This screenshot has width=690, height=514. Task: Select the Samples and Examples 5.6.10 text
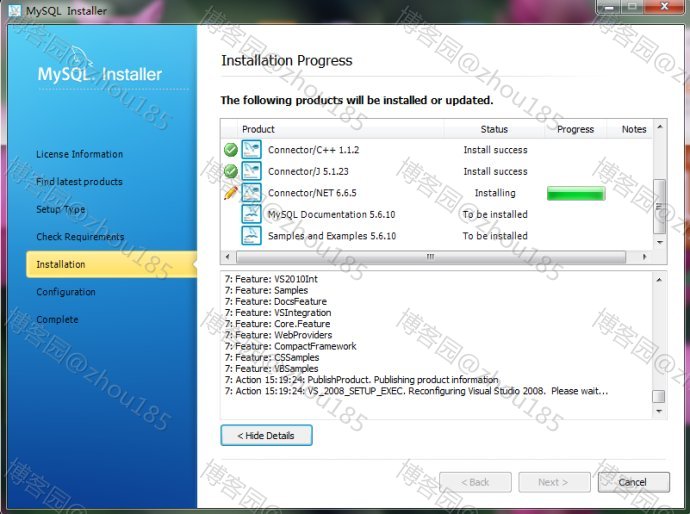pyautogui.click(x=332, y=236)
